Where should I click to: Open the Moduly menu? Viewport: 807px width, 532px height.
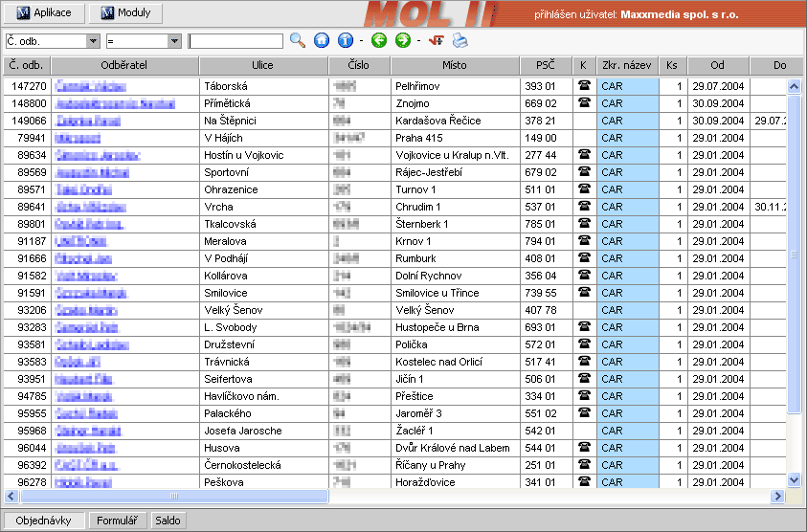[125, 13]
